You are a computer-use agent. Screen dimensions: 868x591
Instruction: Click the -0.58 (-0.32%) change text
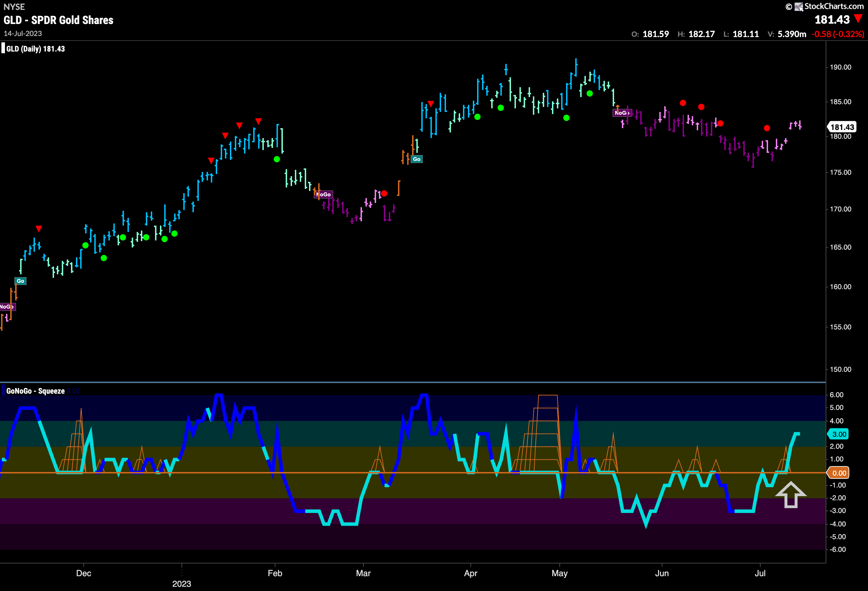pyautogui.click(x=838, y=34)
